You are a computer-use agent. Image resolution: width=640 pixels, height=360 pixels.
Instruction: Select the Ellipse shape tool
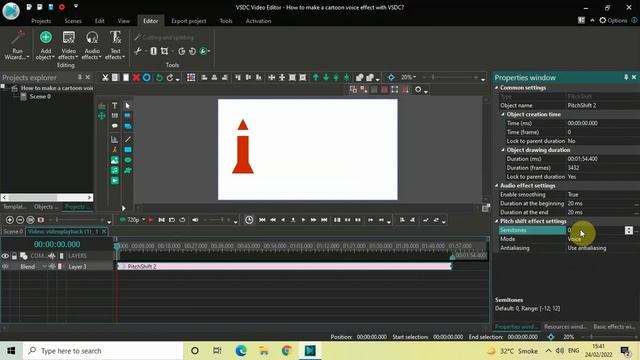128,160
